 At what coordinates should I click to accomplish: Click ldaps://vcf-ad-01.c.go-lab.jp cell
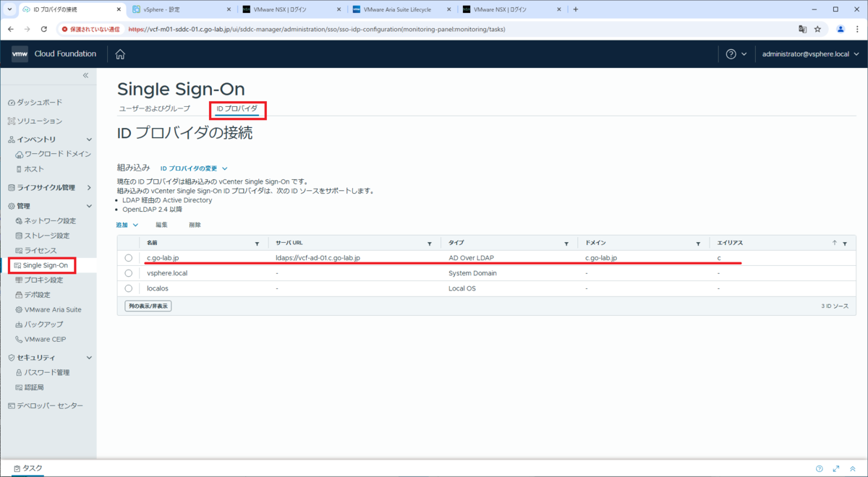pos(318,257)
